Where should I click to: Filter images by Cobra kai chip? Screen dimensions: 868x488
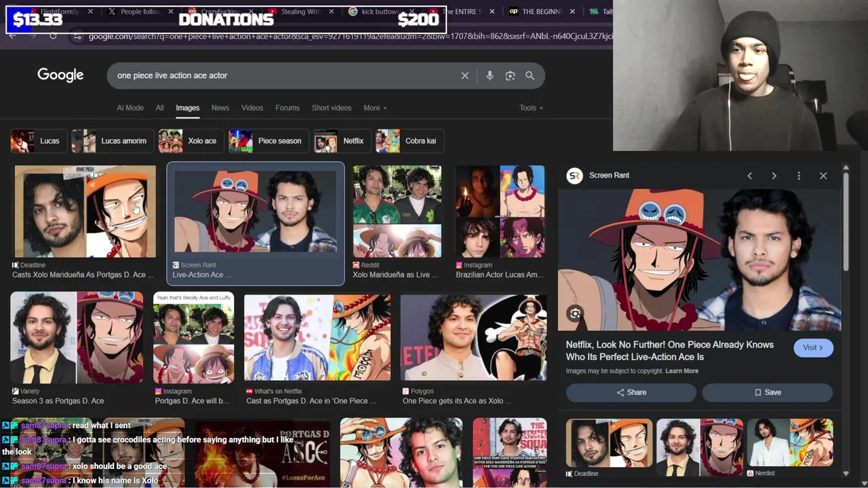[409, 141]
